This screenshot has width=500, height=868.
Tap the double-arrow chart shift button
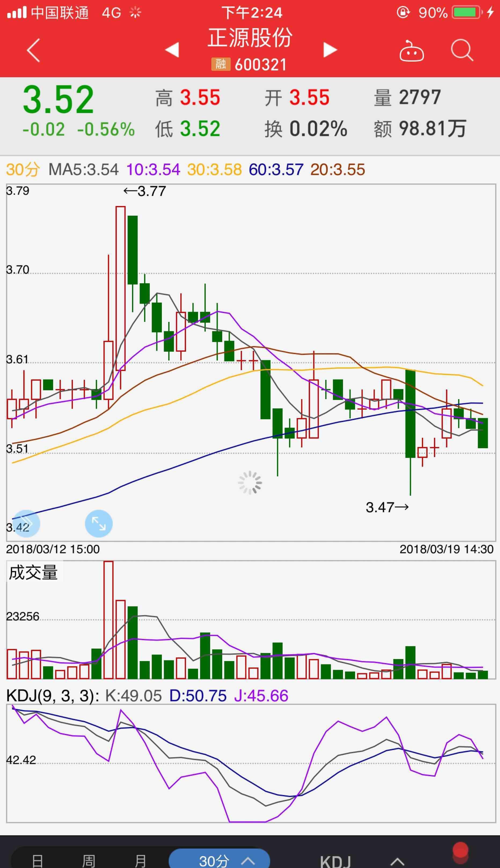[x=26, y=523]
